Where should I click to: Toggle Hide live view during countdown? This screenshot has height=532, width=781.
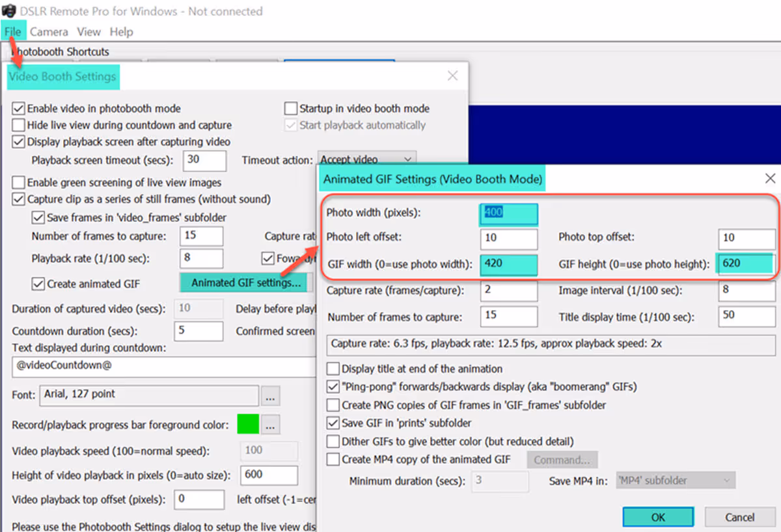point(19,125)
